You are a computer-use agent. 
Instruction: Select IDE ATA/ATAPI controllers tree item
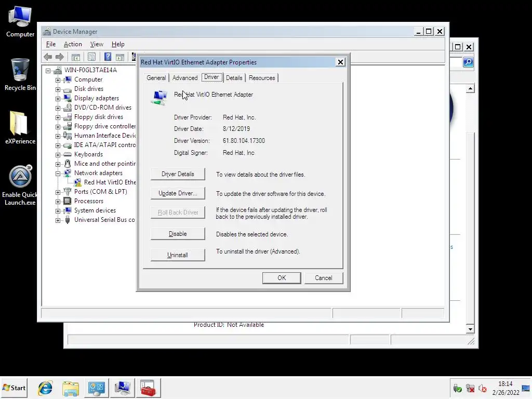(x=105, y=145)
